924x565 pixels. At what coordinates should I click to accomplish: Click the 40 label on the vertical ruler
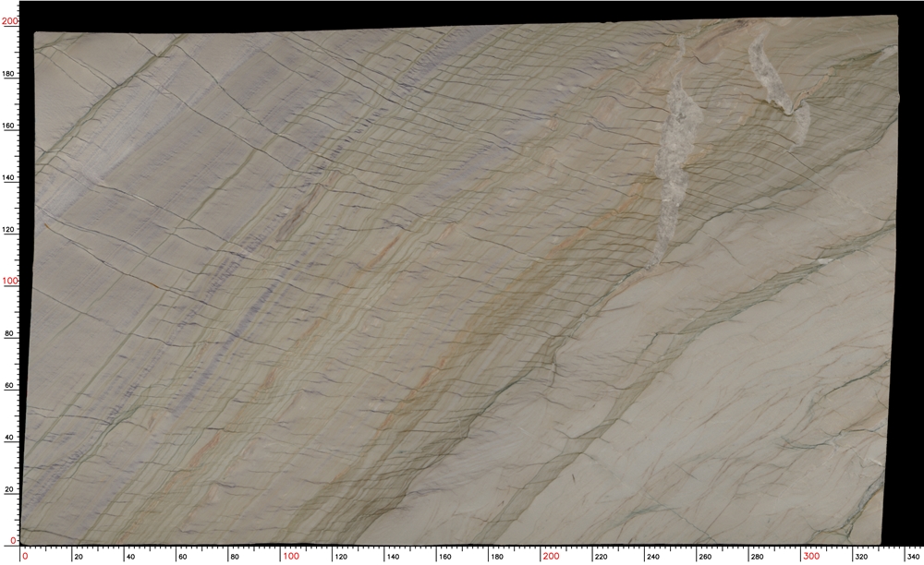[9, 438]
